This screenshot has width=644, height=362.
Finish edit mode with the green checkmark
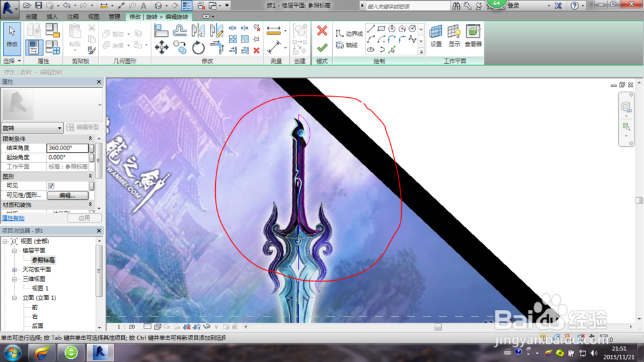(x=322, y=48)
